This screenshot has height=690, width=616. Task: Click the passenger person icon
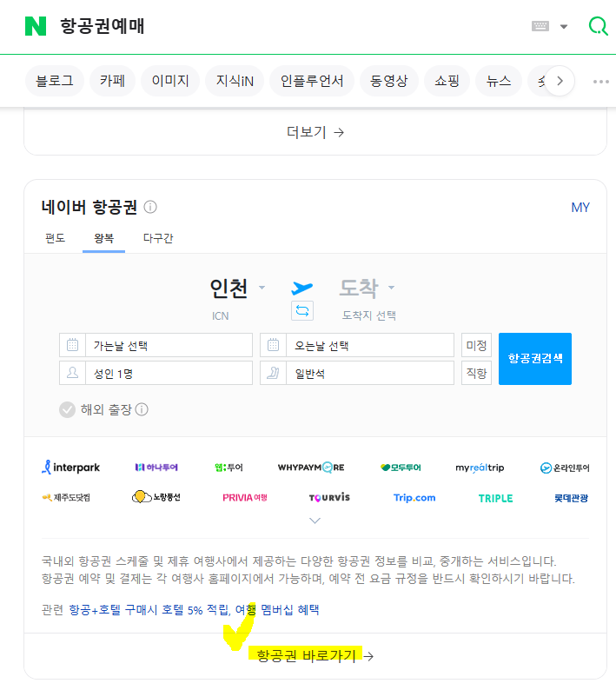point(73,373)
